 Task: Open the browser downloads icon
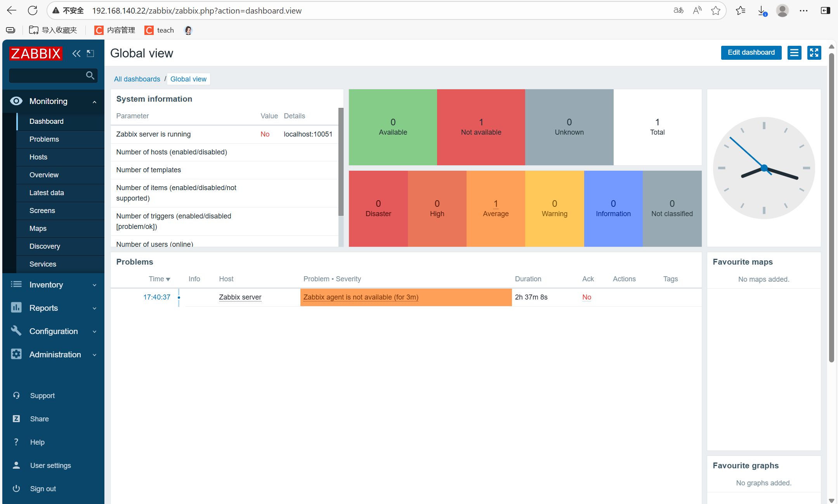pyautogui.click(x=762, y=11)
